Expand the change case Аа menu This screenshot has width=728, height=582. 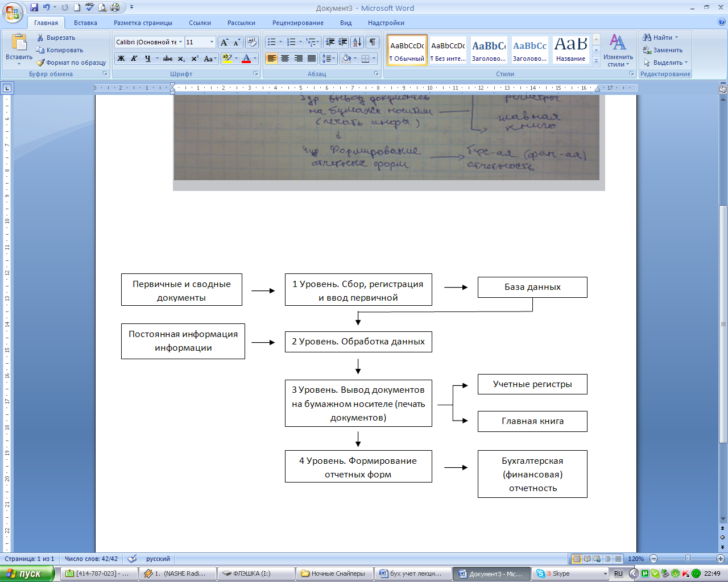click(x=210, y=59)
